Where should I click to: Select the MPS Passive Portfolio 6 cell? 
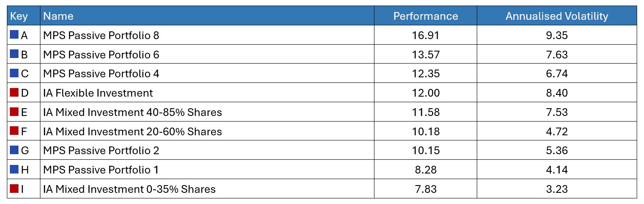(101, 55)
